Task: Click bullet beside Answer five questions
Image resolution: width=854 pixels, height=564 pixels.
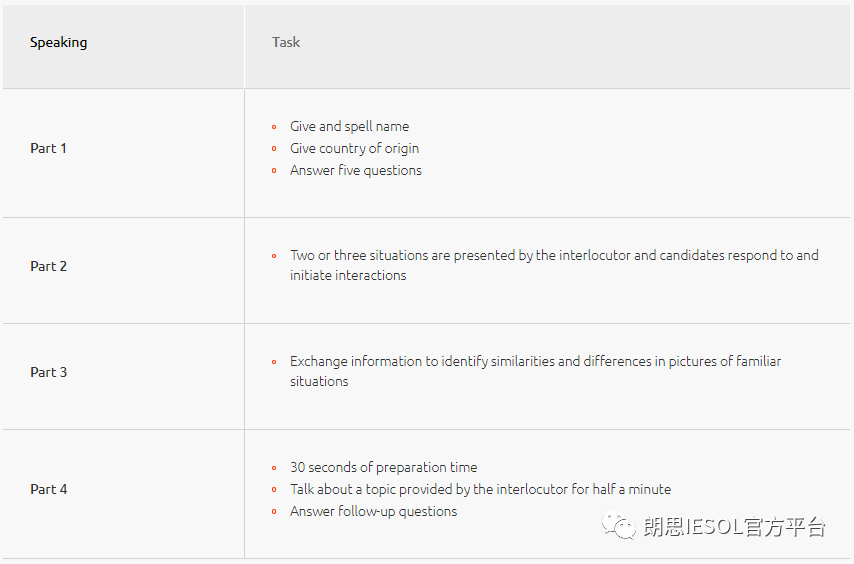Action: [x=274, y=171]
